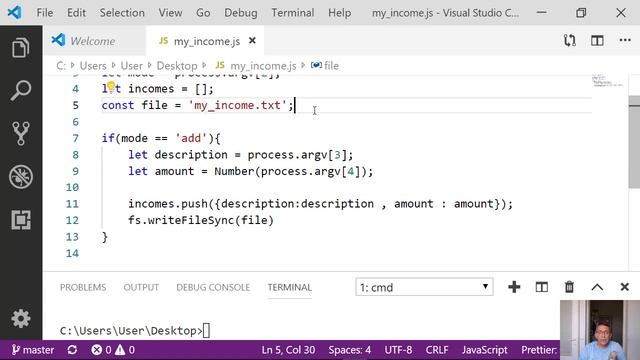Click incomes.push on line 11
This screenshot has height=360, width=640.
pyautogui.click(x=168, y=204)
